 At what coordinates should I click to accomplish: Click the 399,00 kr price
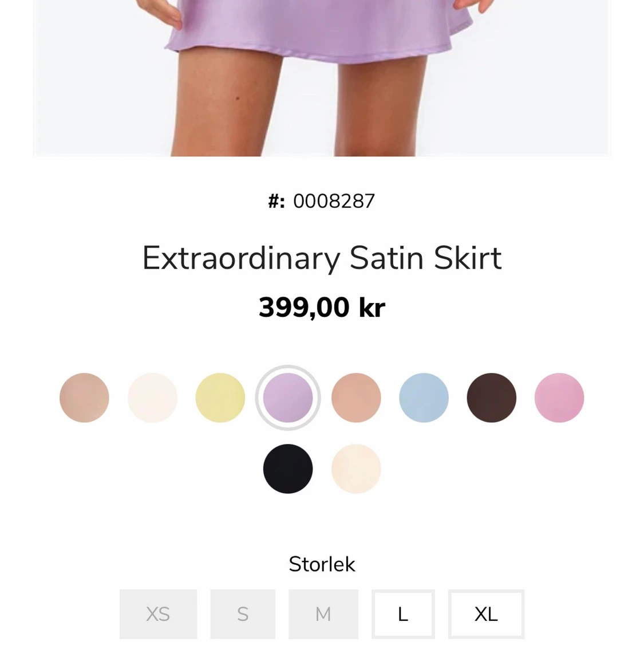[x=322, y=307]
